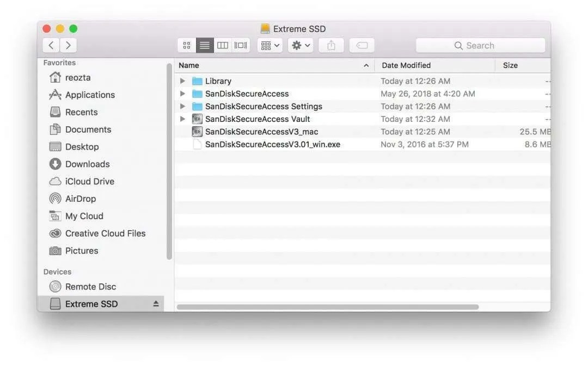The image size is (588, 365).
Task: Click the horizontal scrollbar at bottom
Action: coord(328,307)
